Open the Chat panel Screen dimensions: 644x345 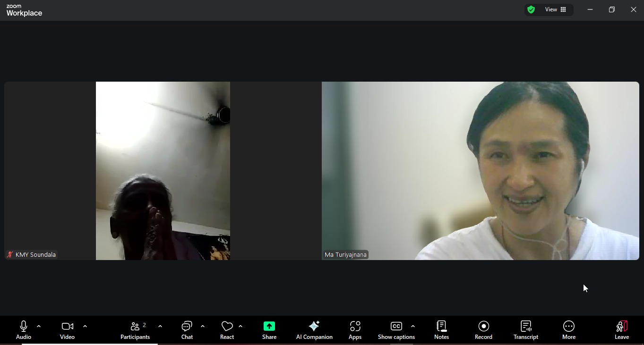tap(187, 330)
